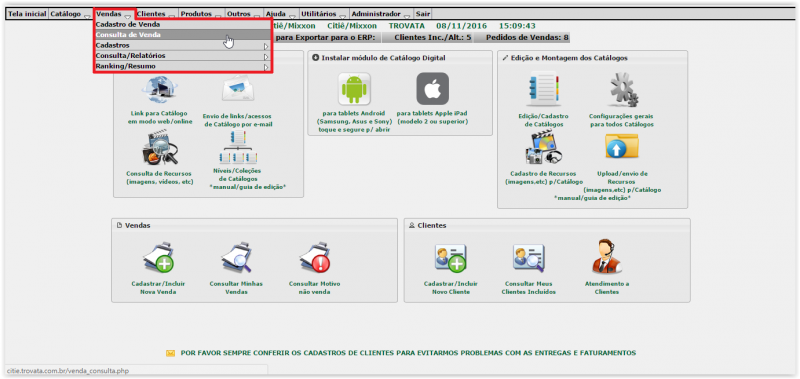
Task: Open Níveis/Coleções de Catálogos icon
Action: 238,147
